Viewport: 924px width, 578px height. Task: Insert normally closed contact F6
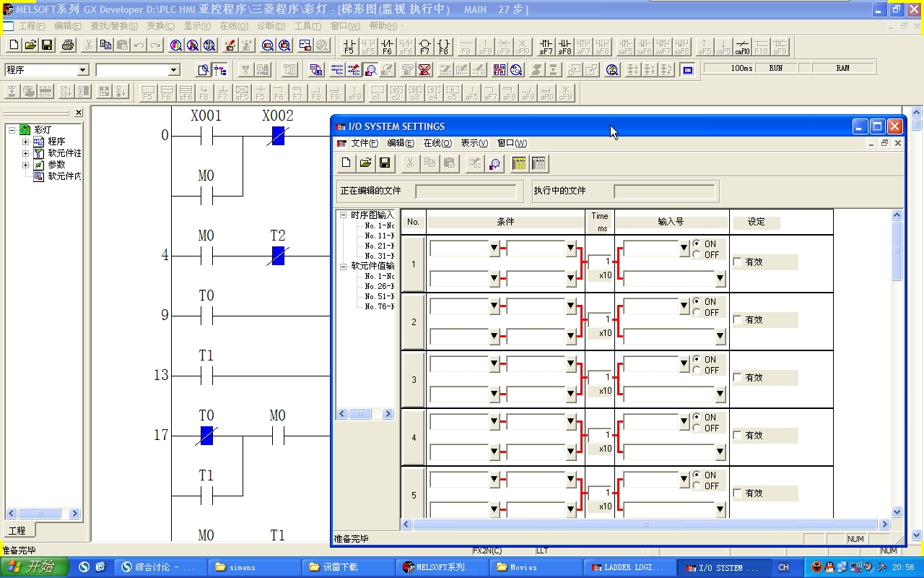(387, 47)
